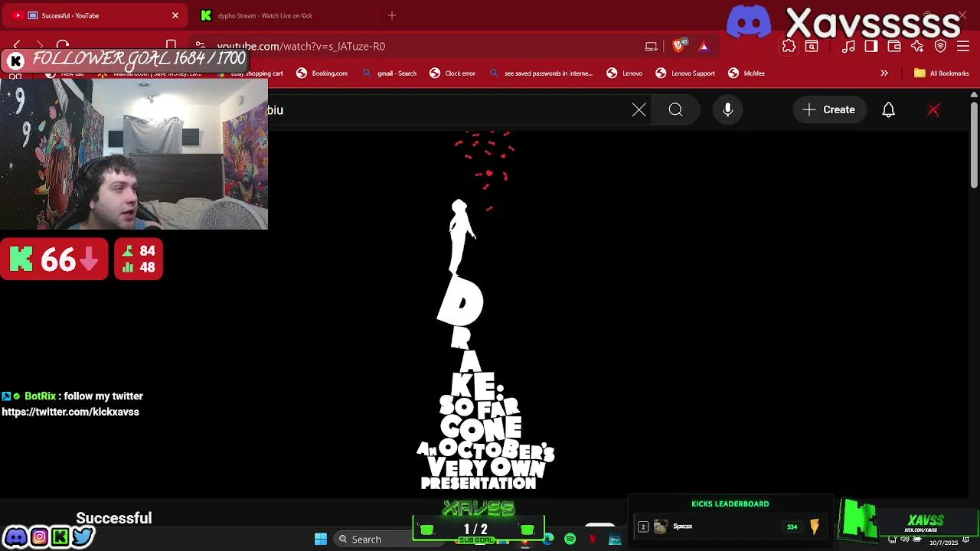Open the Windows Start button
Image resolution: width=980 pixels, height=551 pixels.
pyautogui.click(x=321, y=540)
